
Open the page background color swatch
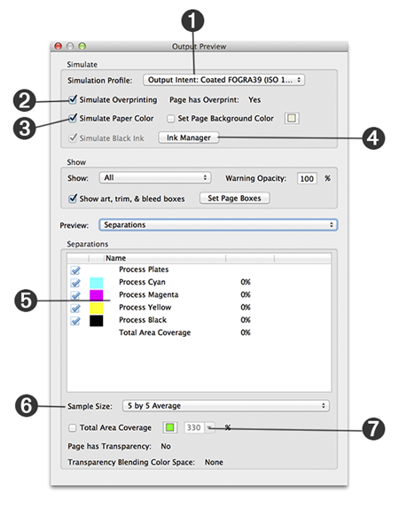(292, 119)
